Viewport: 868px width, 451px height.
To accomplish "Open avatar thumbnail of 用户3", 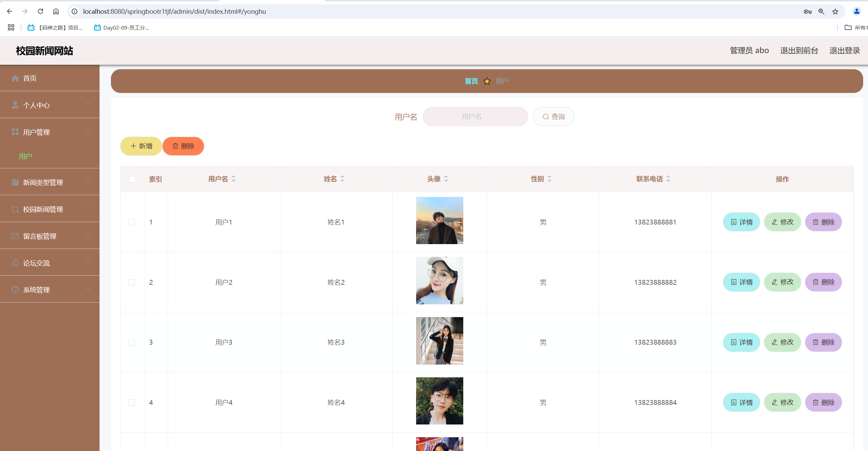I will (440, 341).
